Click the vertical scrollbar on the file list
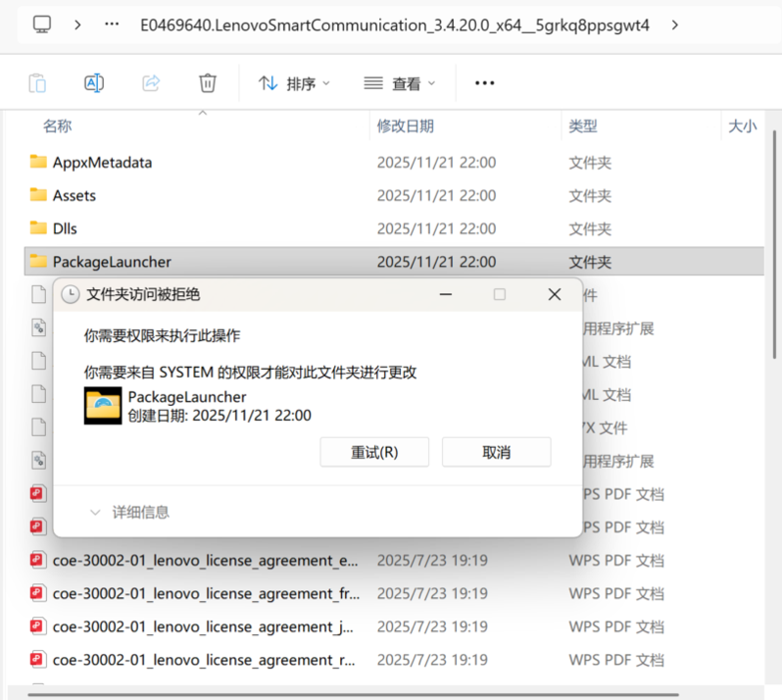The width and height of the screenshot is (782, 700). 775,294
